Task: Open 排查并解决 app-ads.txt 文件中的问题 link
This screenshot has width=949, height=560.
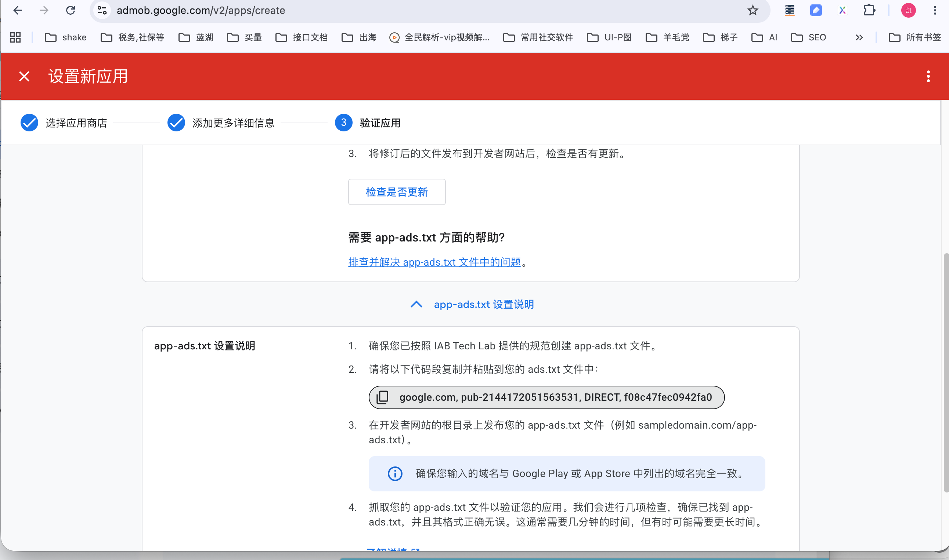Action: coord(434,262)
